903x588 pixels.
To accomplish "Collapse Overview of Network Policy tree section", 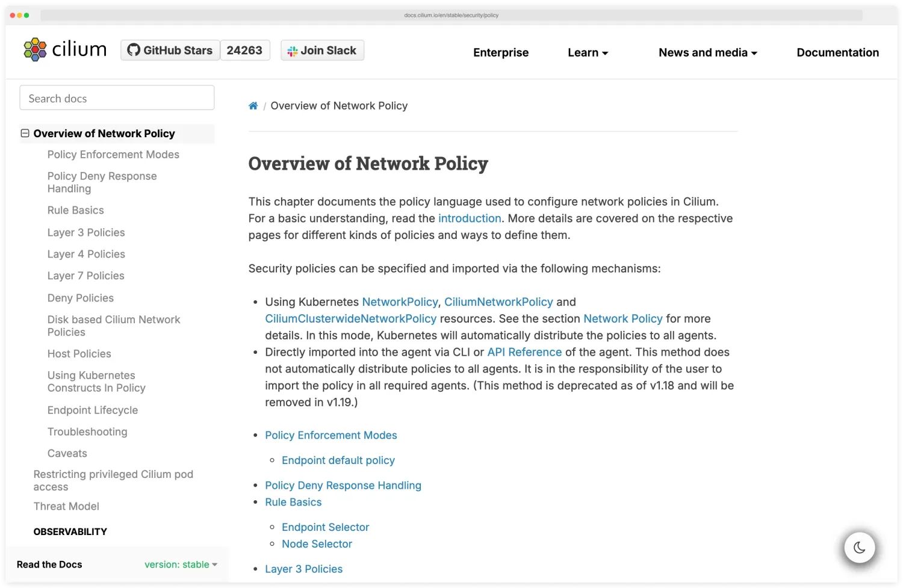I will tap(25, 134).
